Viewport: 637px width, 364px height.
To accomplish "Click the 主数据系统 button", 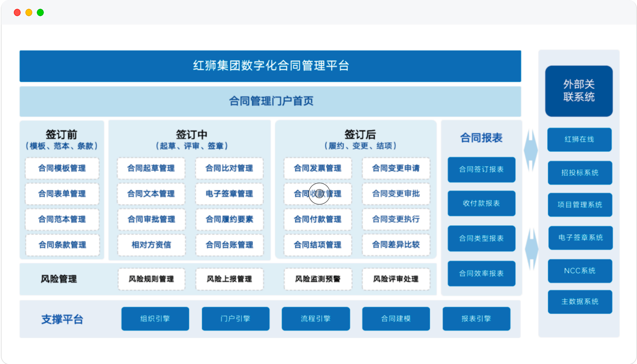I will (580, 302).
